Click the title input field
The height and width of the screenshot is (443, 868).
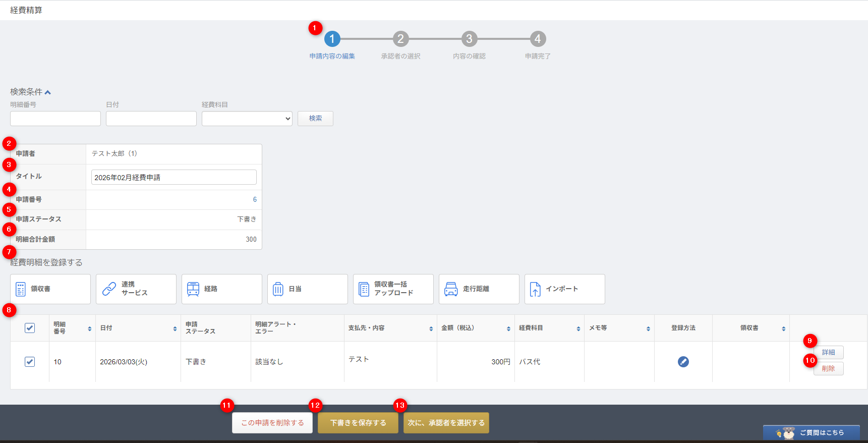(x=173, y=177)
